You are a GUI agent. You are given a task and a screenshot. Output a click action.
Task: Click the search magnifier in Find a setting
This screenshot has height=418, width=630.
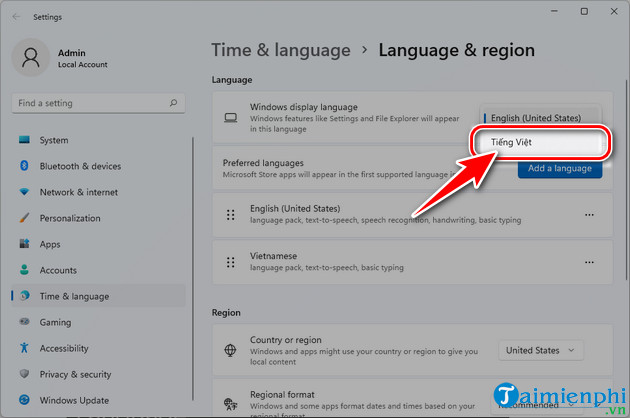coord(177,103)
